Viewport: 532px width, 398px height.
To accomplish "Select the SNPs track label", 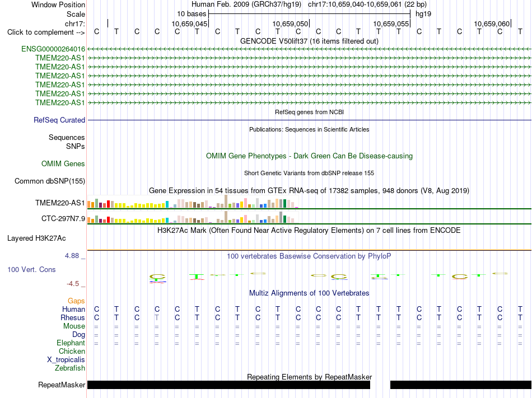I will click(x=76, y=146).
